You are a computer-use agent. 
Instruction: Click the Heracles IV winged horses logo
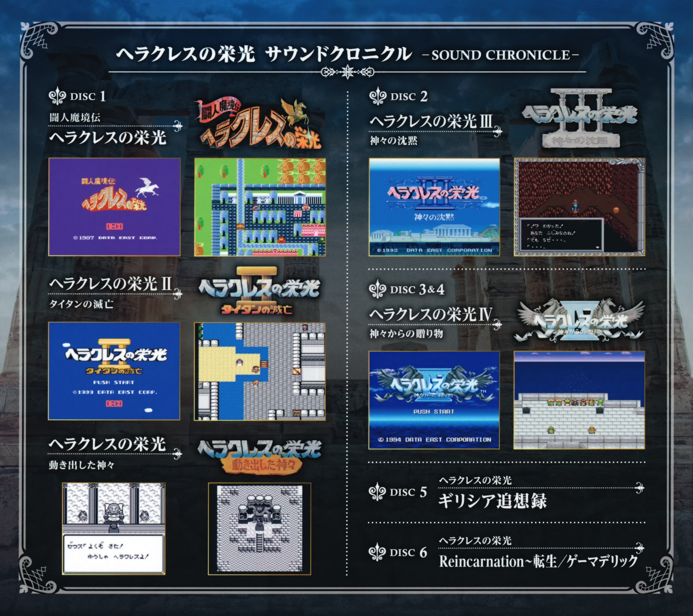tap(580, 321)
